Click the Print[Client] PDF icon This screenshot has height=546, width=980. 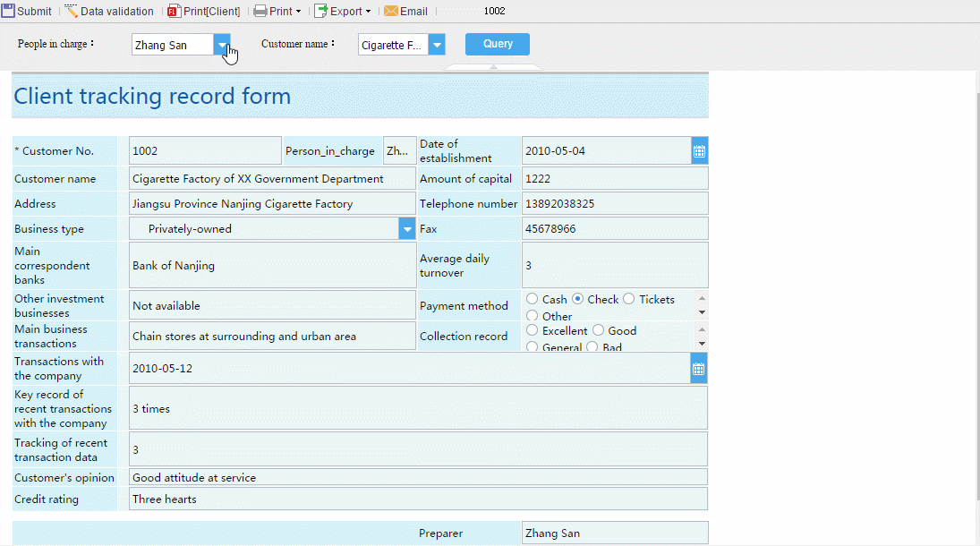click(x=175, y=12)
